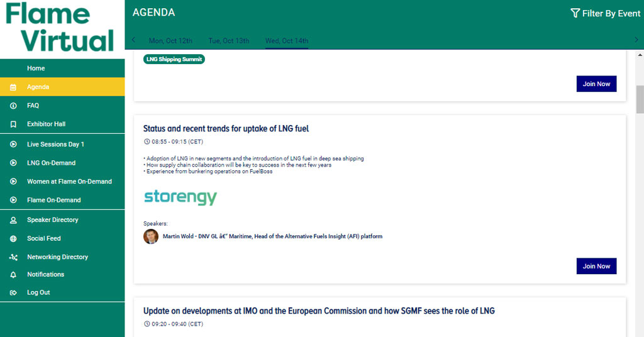Click the LNG Shipping Summit tag

(174, 59)
